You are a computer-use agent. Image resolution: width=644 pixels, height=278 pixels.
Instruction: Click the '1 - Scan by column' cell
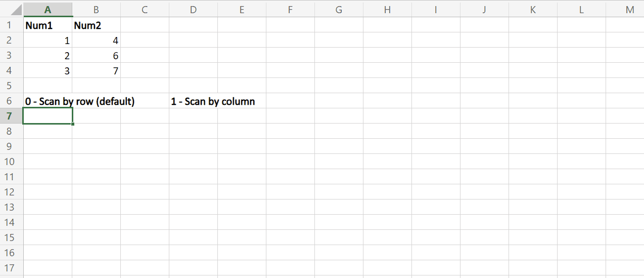[x=193, y=101]
